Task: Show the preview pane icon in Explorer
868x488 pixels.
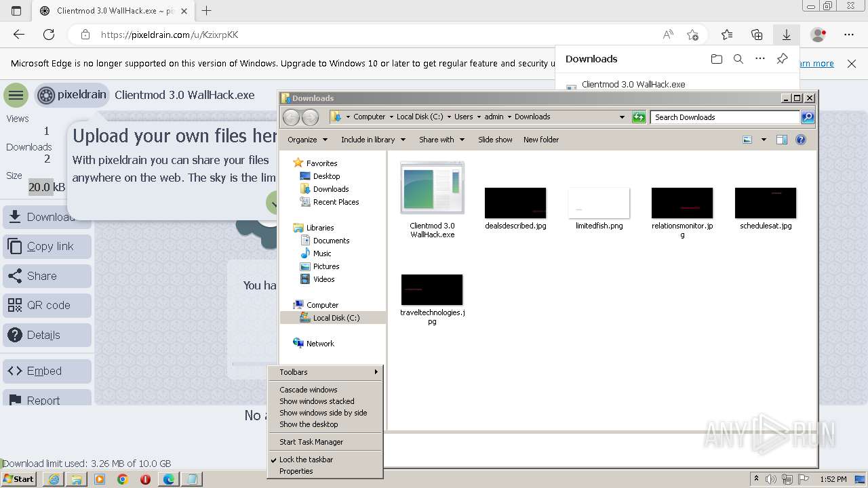Action: point(781,140)
